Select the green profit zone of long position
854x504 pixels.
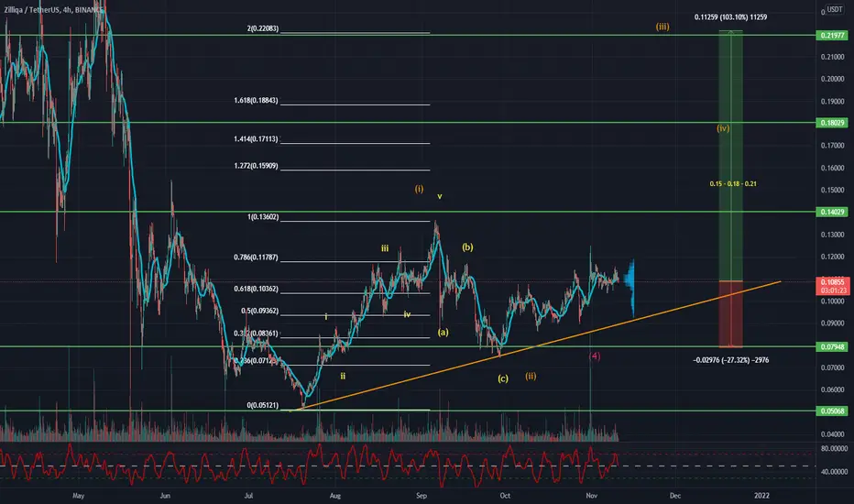pyautogui.click(x=730, y=156)
